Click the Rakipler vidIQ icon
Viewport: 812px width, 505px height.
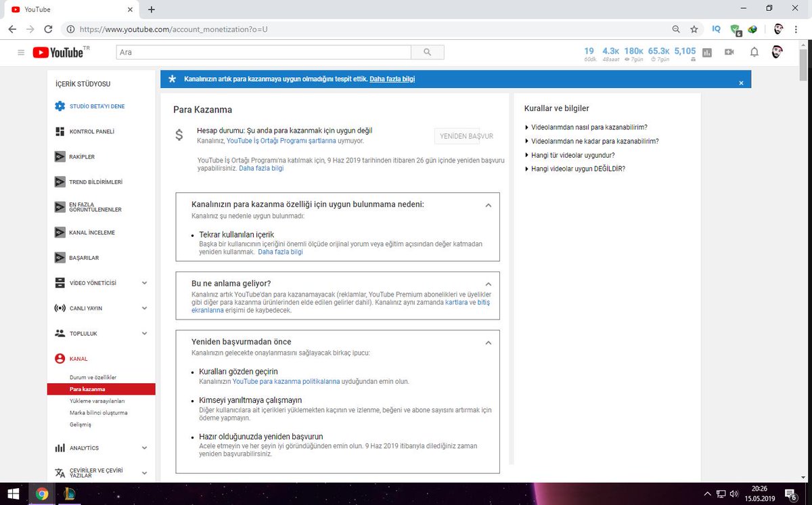60,156
